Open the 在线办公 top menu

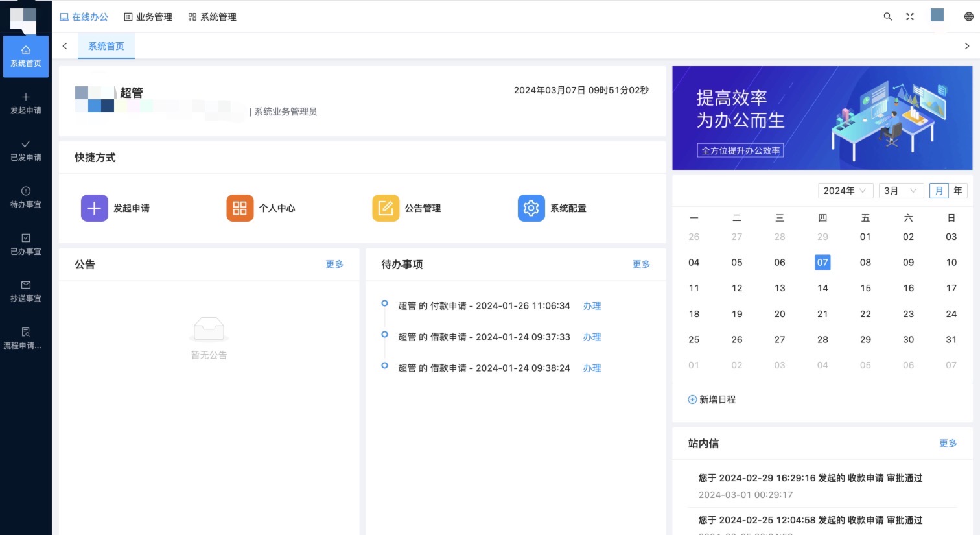tap(84, 17)
